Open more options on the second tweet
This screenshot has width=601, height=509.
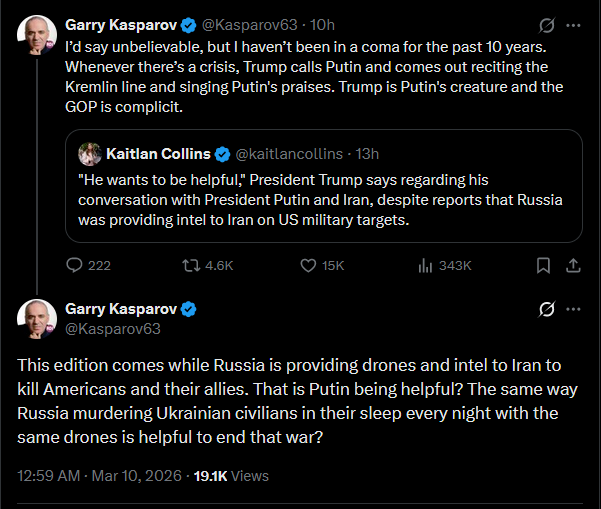point(573,309)
